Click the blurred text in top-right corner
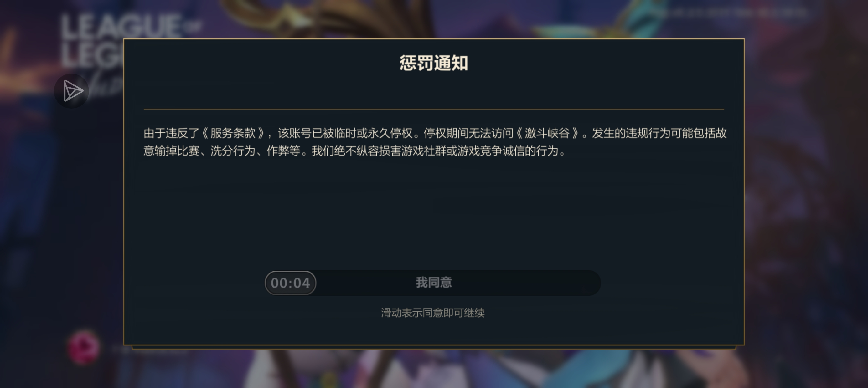The width and height of the screenshot is (868, 388). click(x=731, y=13)
